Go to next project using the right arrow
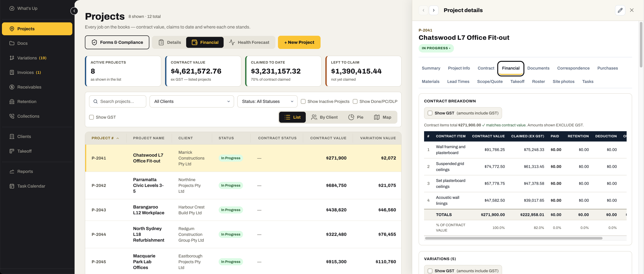Viewport: 644px width, 274px height. 434,10
